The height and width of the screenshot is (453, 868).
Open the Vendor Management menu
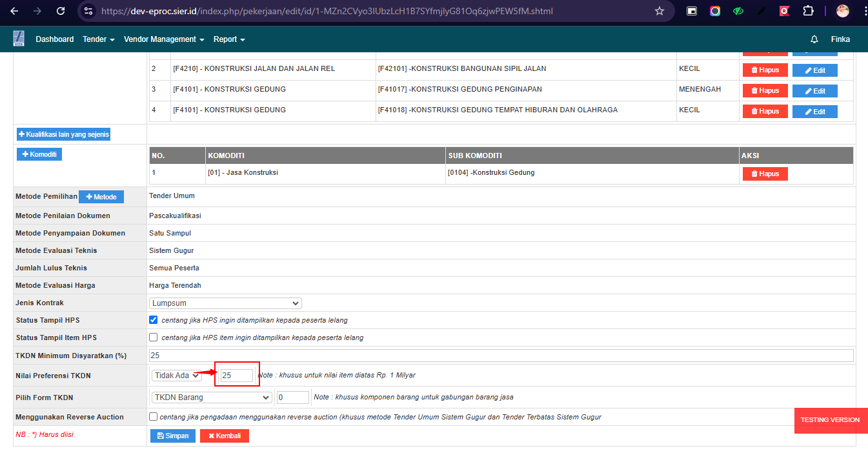click(x=163, y=39)
